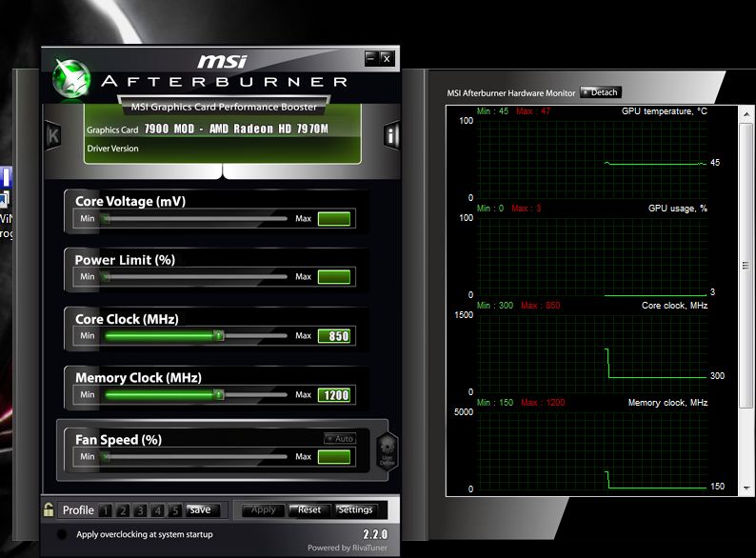Viewport: 756px width, 558px height.
Task: Click the GPU usage graph
Action: pos(592,256)
